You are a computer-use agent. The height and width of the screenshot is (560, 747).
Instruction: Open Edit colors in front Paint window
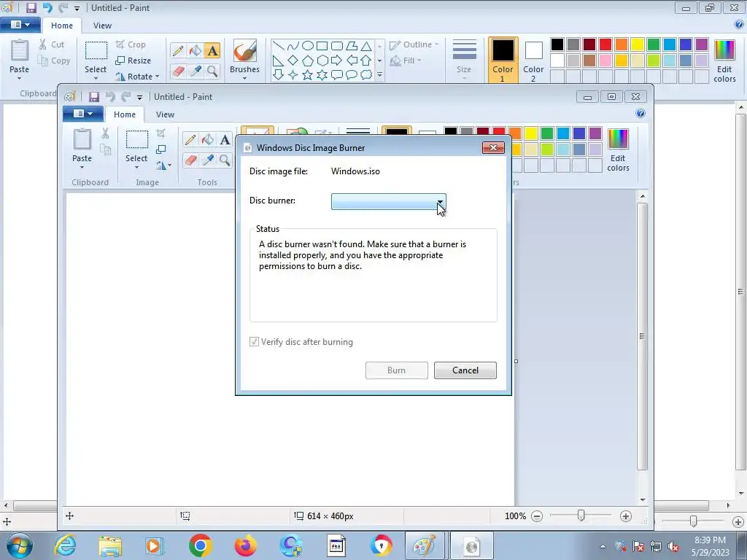(618, 150)
